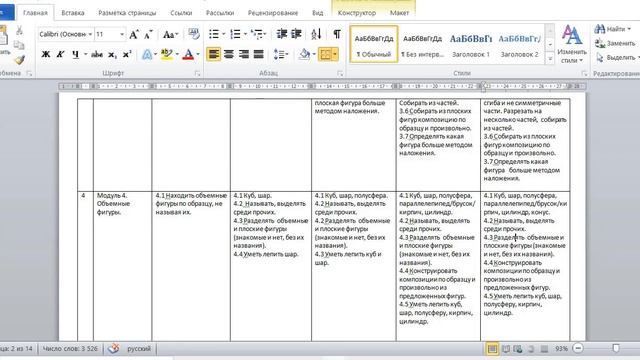The image size is (640, 360).
Task: Justify the paragraph text
Action: (258, 54)
